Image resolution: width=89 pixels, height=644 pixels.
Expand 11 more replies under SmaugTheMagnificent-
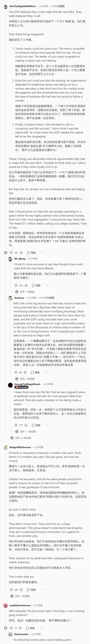tap(26, 431)
